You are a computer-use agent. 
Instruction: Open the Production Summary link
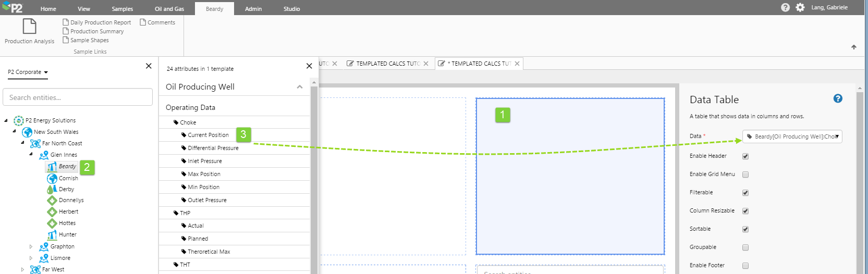click(97, 31)
